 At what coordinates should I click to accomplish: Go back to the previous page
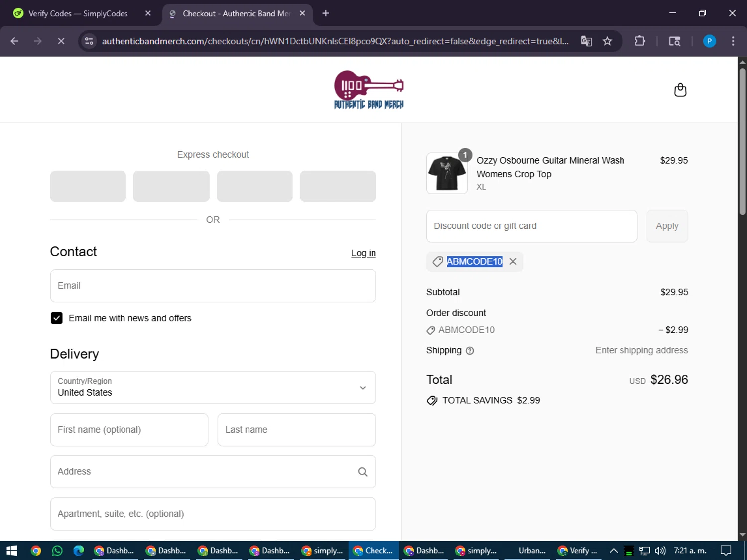pyautogui.click(x=14, y=41)
